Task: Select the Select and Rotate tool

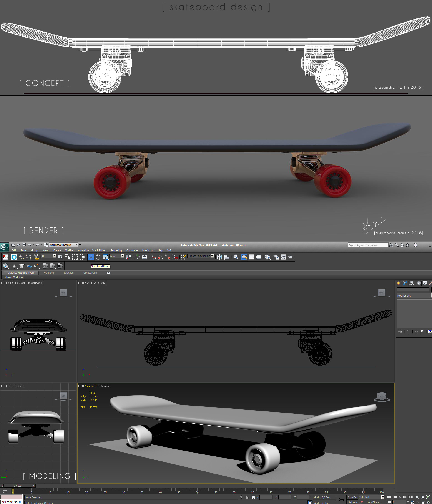Action: [98, 257]
